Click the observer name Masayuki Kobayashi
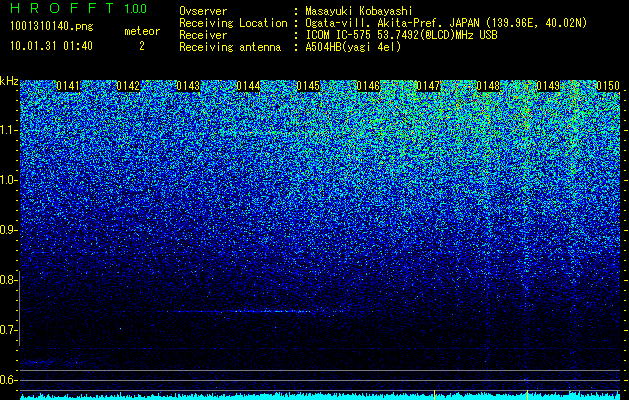629x400 pixels. point(359,11)
